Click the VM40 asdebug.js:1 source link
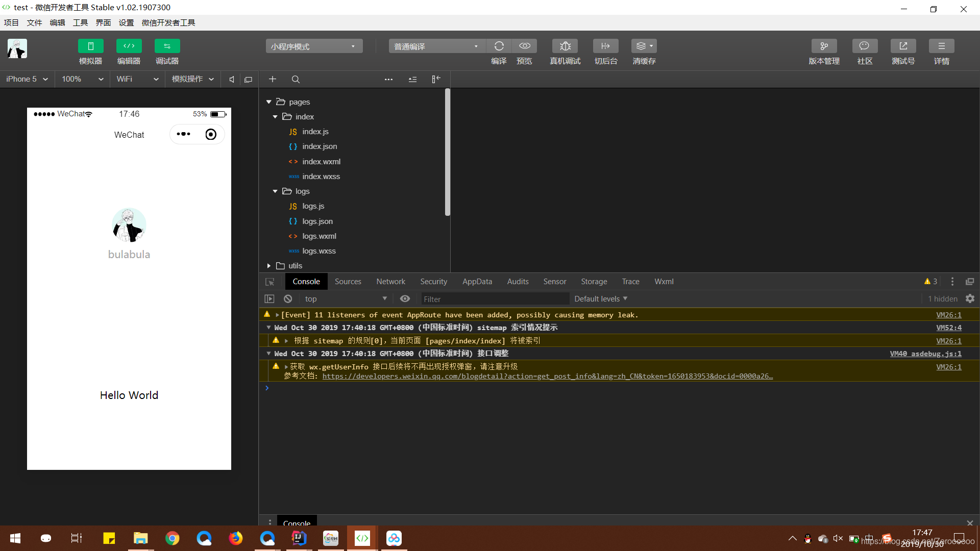This screenshot has width=980, height=551. point(925,354)
